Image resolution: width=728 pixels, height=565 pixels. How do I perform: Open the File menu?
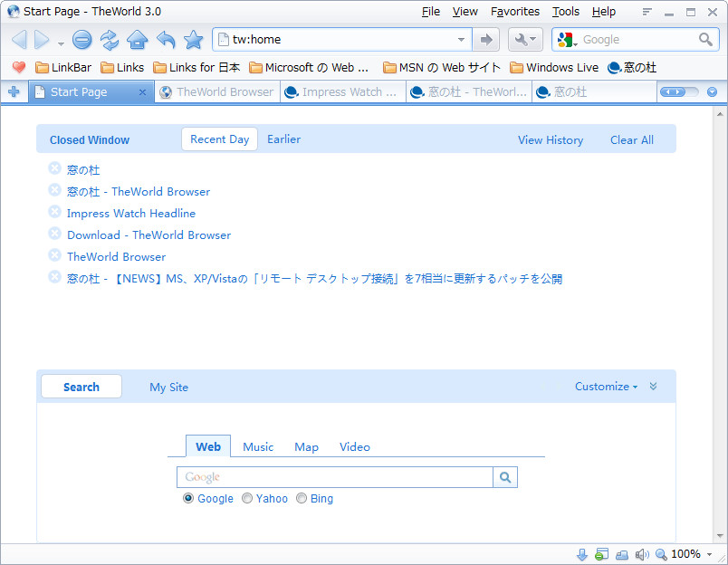click(431, 12)
